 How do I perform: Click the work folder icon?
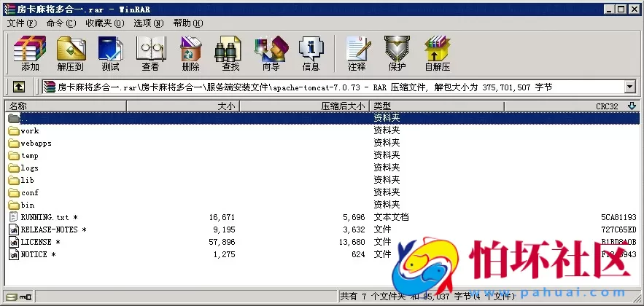(x=14, y=131)
